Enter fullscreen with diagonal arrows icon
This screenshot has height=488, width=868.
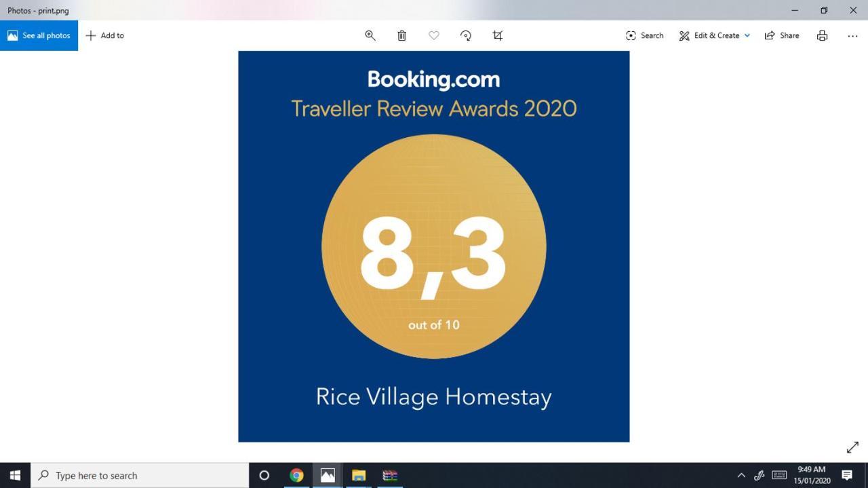click(852, 447)
